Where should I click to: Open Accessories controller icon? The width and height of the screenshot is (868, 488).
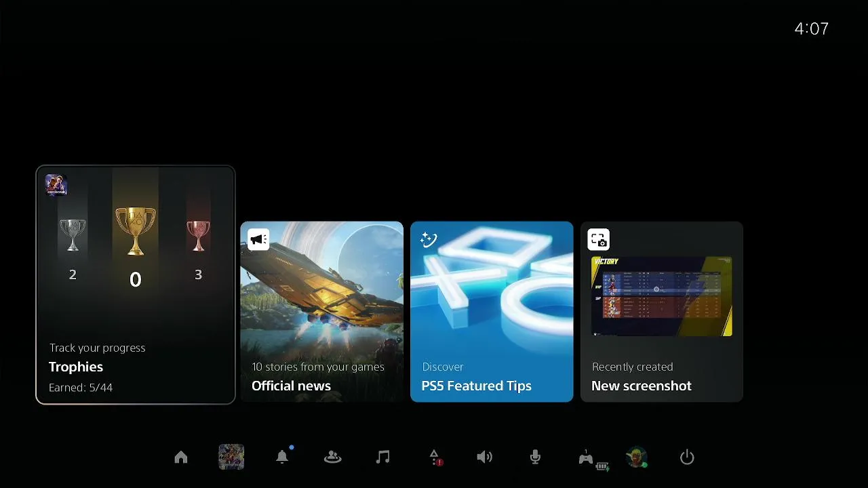(587, 458)
